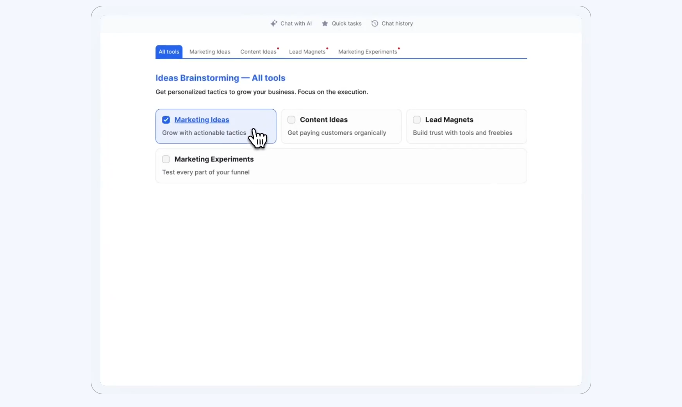Click the Marketing Experiments card title
This screenshot has height=407, width=682.
pyautogui.click(x=214, y=159)
